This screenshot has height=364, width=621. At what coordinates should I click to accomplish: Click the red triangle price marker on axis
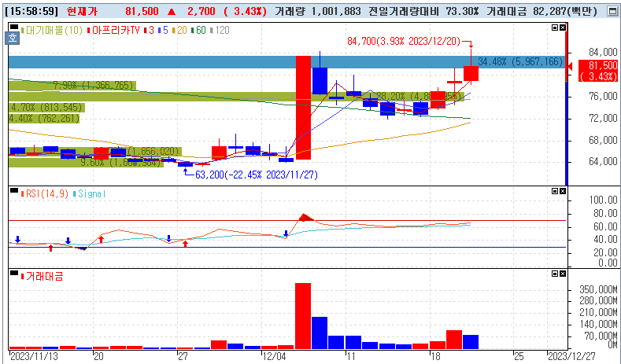(x=570, y=67)
